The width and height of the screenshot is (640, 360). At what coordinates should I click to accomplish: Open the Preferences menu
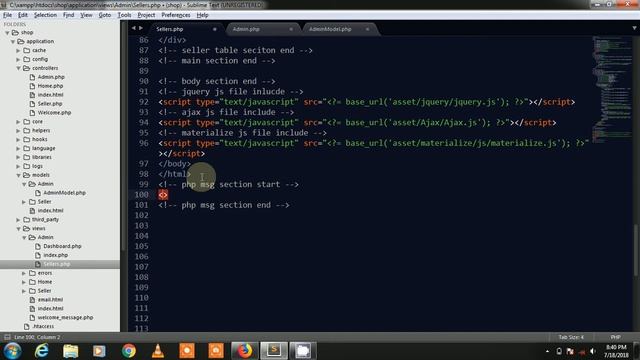click(x=176, y=15)
